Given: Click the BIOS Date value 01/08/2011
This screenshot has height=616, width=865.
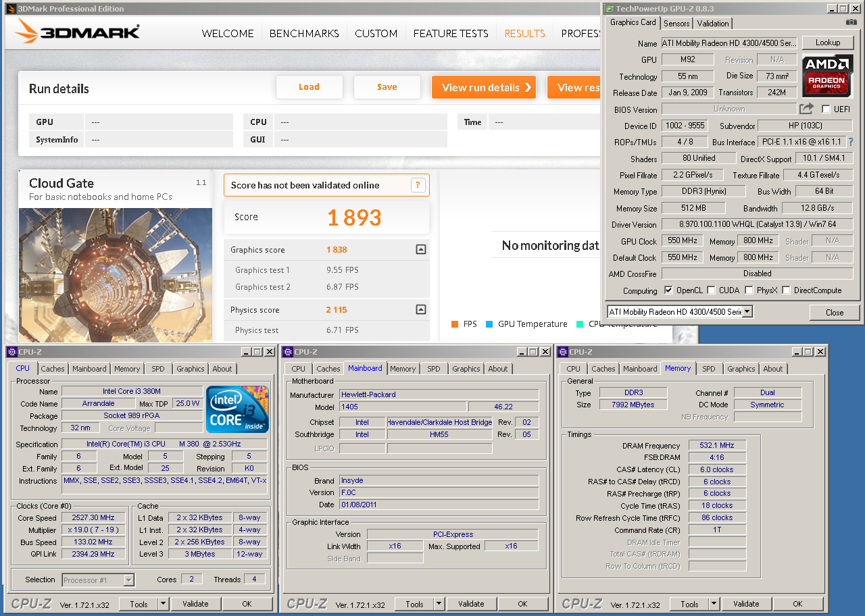Looking at the screenshot, I should click(439, 505).
